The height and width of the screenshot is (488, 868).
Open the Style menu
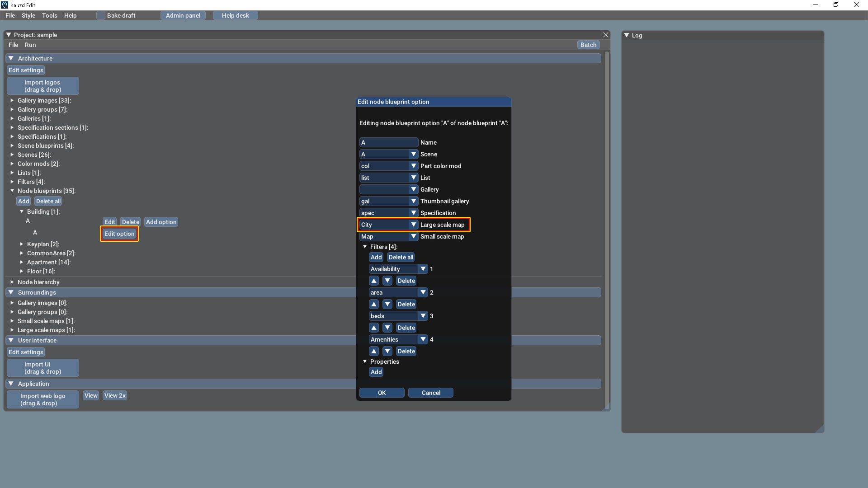(28, 15)
